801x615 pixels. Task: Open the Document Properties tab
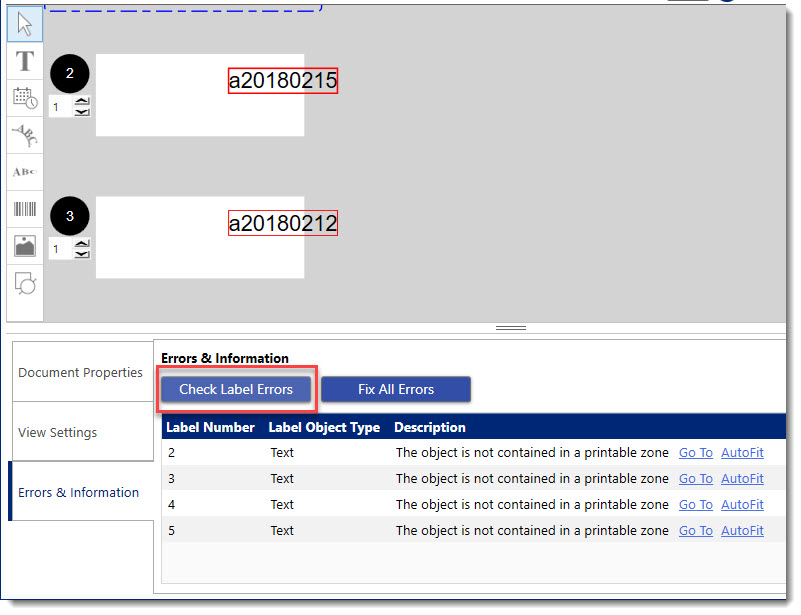[x=80, y=372]
